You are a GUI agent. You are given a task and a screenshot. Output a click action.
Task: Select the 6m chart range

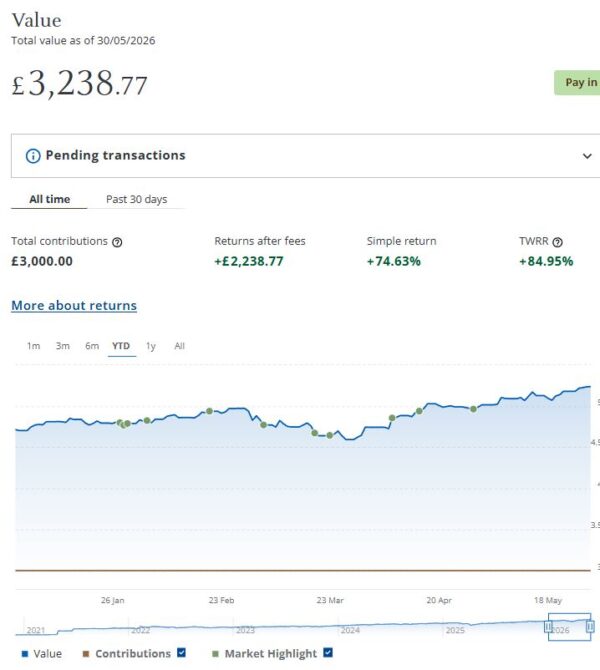pos(92,346)
